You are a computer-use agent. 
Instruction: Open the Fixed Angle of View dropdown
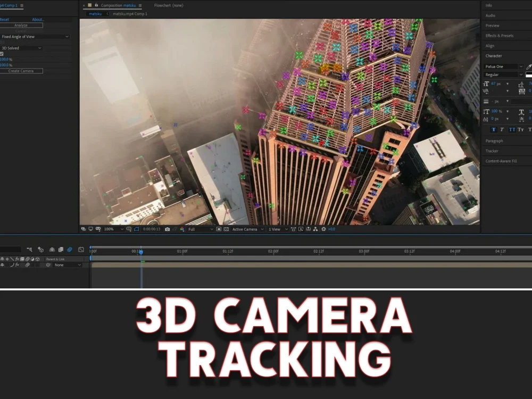(x=35, y=37)
